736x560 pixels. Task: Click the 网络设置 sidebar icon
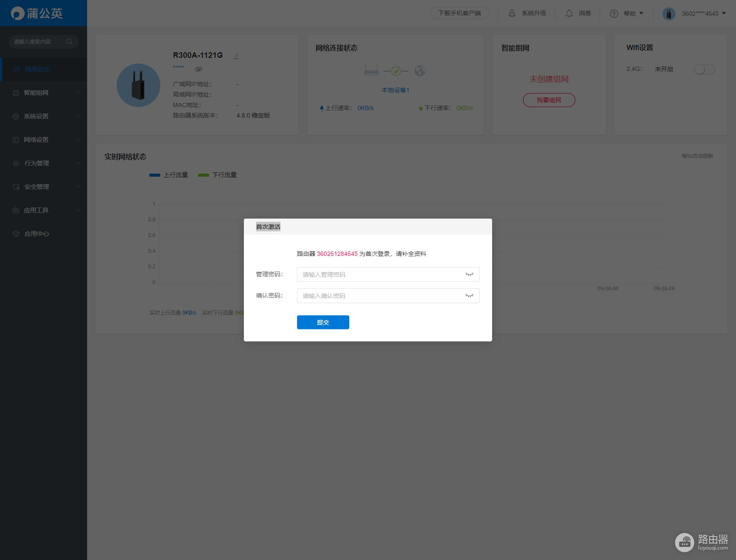pyautogui.click(x=16, y=140)
